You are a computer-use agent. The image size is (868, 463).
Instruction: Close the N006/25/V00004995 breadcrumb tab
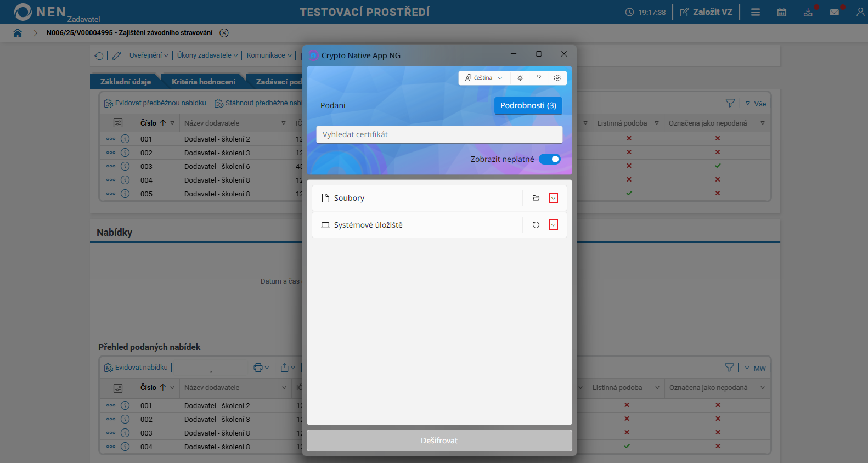coord(224,33)
